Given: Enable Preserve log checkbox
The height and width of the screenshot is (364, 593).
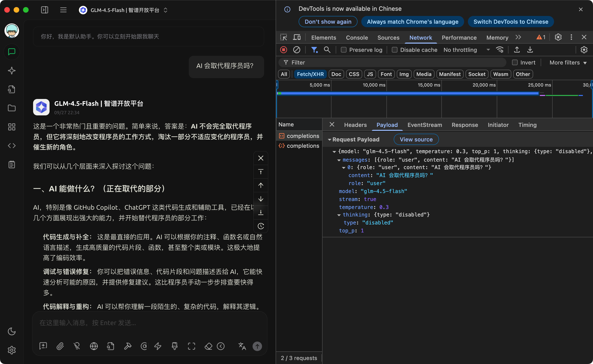Looking at the screenshot, I should (x=344, y=50).
